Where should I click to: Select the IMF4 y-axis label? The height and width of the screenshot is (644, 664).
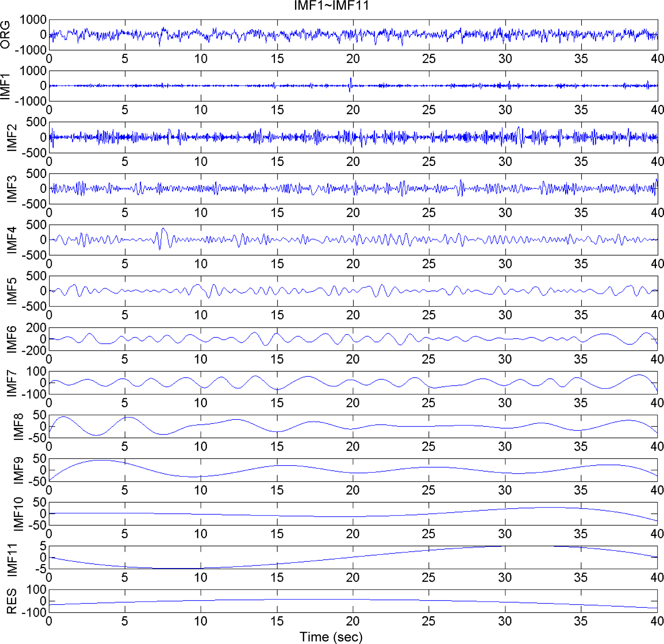click(x=12, y=240)
